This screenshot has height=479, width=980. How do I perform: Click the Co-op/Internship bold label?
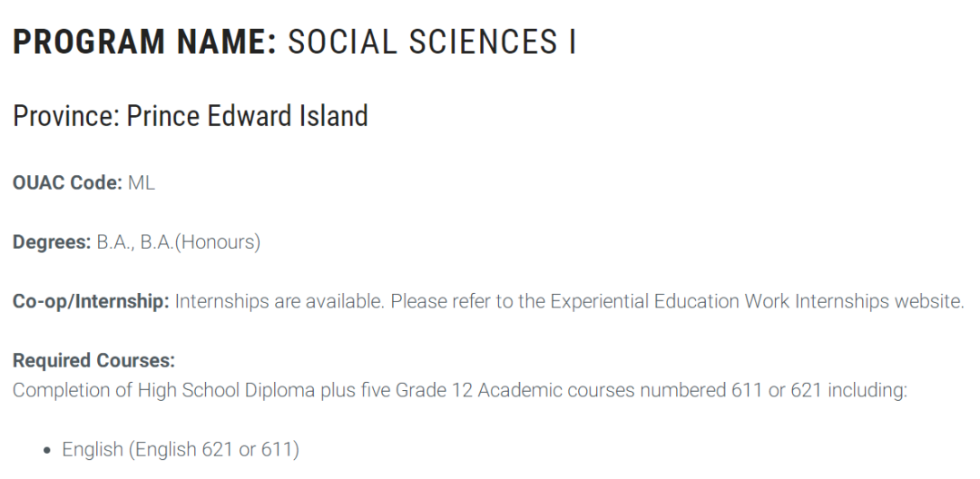coord(92,301)
